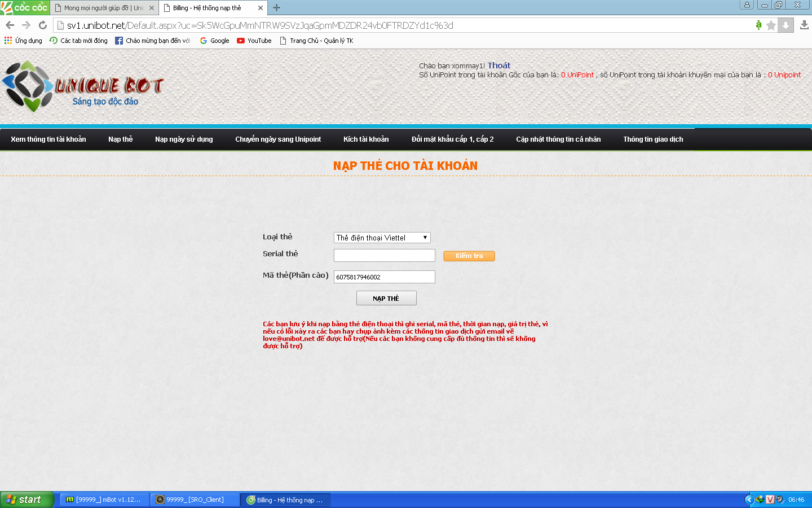
Task: Open downloads via download arrow icon
Action: pyautogui.click(x=804, y=25)
